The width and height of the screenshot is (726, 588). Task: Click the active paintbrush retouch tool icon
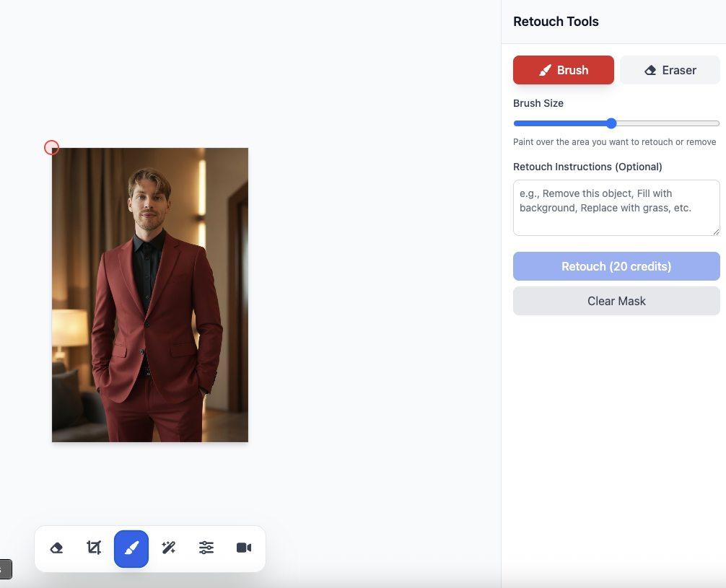(131, 548)
